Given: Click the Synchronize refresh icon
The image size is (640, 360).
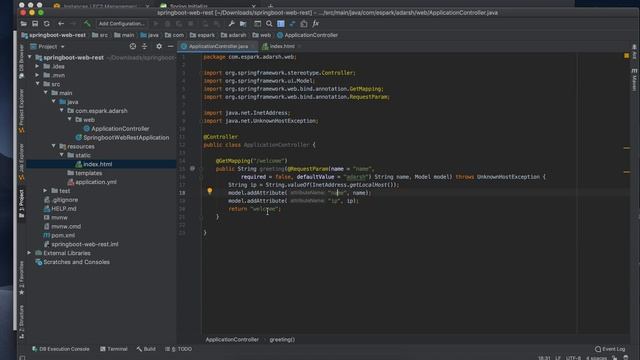Looking at the screenshot, I should point(47,24).
